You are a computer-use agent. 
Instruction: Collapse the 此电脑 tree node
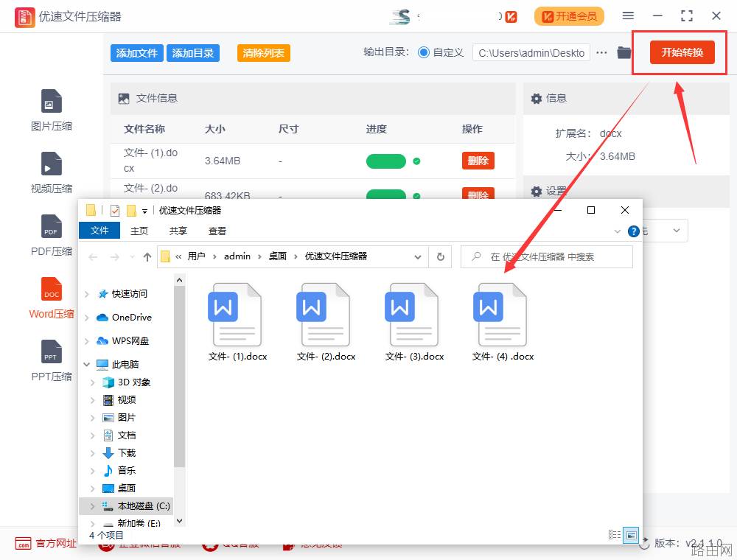coord(87,365)
